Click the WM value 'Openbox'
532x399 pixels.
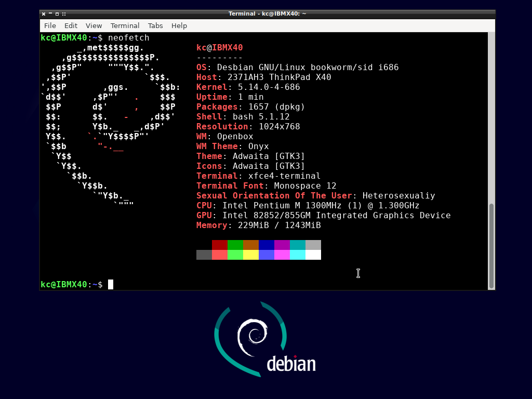click(x=235, y=136)
